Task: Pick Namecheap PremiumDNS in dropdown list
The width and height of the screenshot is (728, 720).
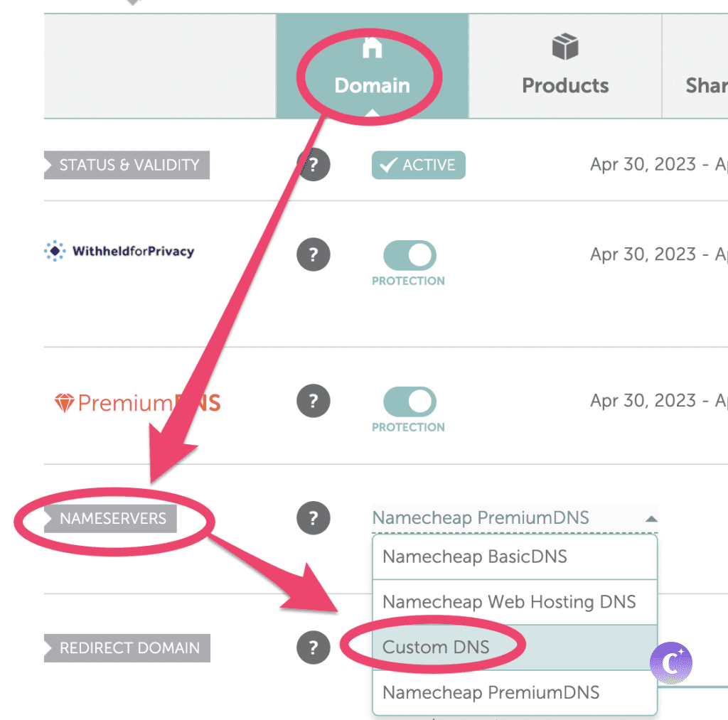Action: coord(491,692)
